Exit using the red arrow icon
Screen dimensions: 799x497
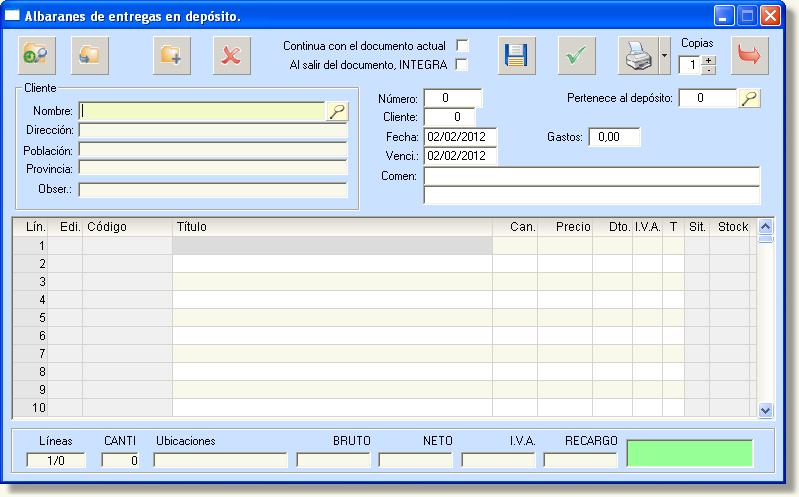750,55
